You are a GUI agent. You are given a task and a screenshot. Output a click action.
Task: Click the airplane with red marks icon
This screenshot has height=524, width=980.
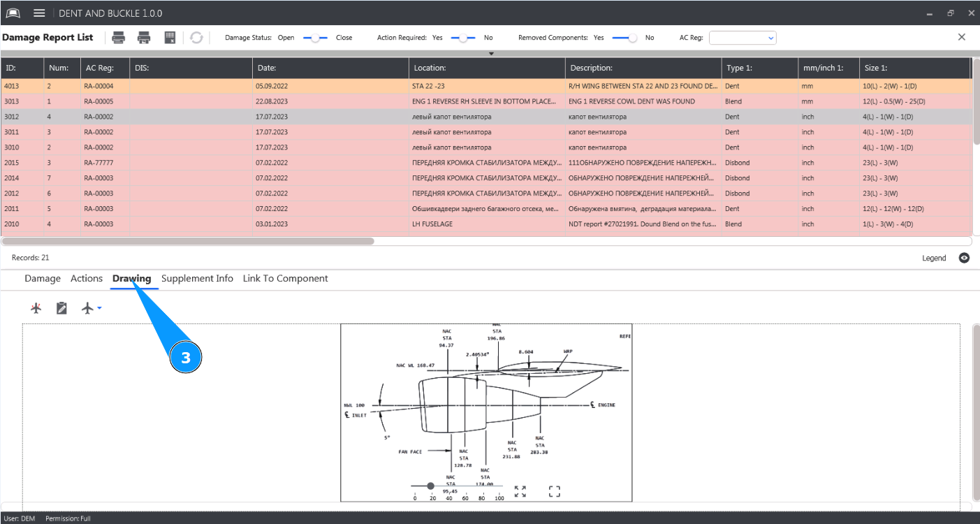(36, 308)
